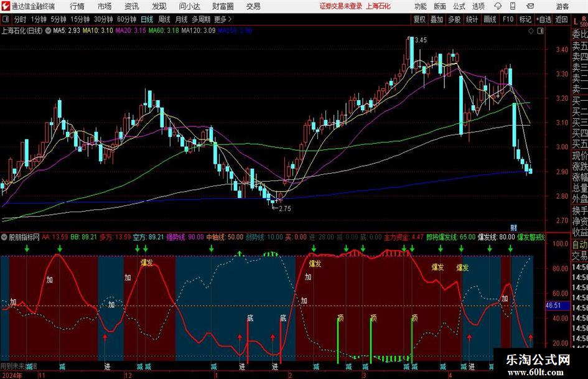Switch to 30分钟 timeframe

pos(103,19)
